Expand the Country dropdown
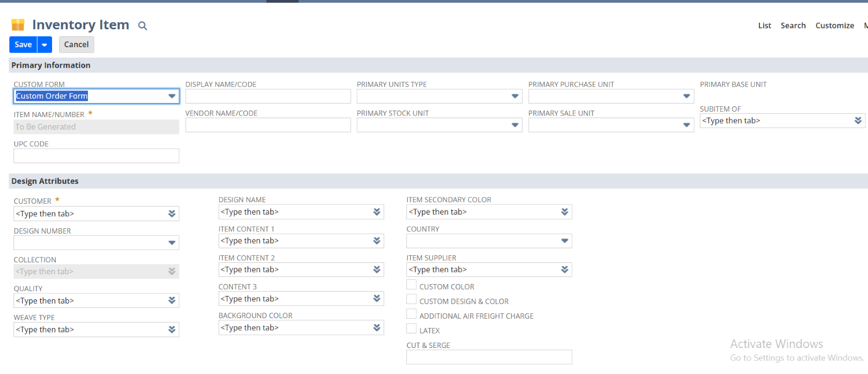Screen dimensions: 868x374 tap(565, 241)
